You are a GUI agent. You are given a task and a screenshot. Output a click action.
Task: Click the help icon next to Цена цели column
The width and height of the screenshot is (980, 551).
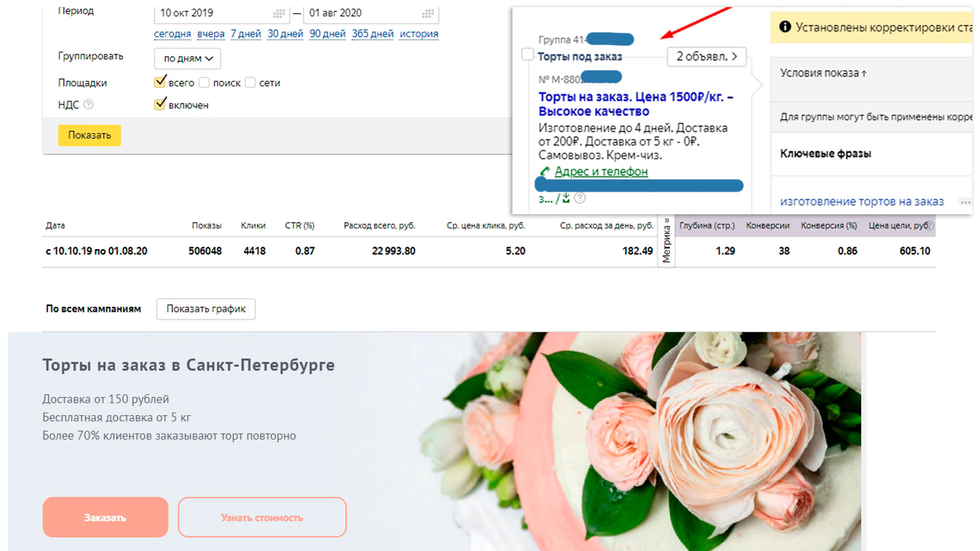(930, 226)
